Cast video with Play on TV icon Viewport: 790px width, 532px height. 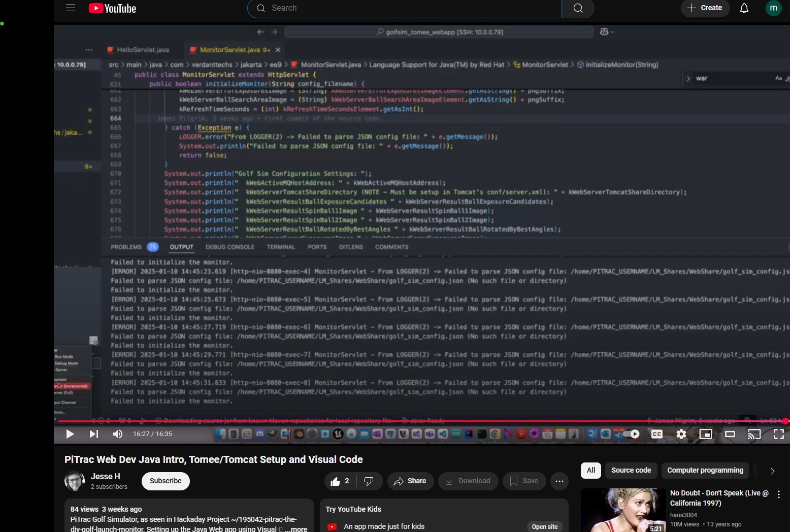tap(754, 434)
